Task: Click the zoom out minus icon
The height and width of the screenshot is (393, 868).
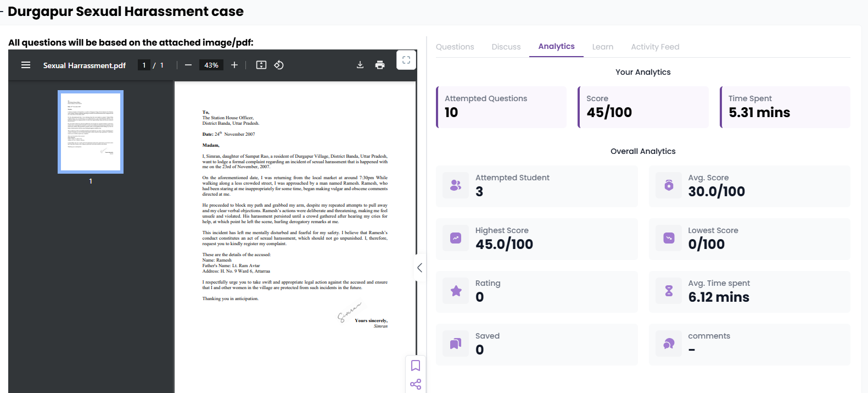Action: click(188, 65)
